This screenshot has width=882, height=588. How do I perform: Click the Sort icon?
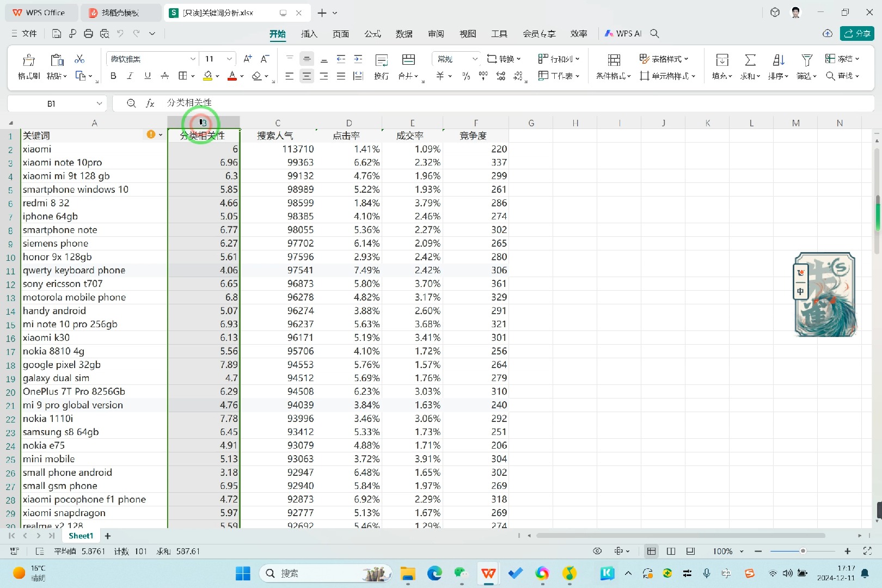point(779,60)
